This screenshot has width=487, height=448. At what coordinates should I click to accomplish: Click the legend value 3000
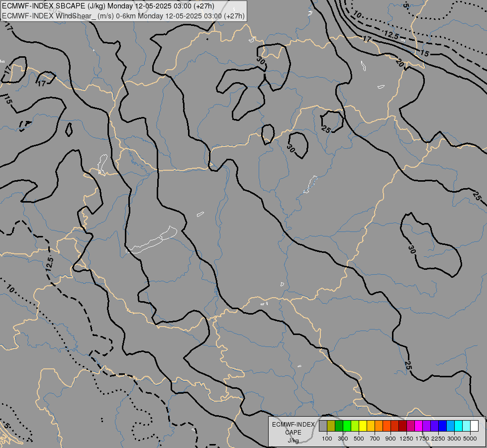tap(454, 439)
